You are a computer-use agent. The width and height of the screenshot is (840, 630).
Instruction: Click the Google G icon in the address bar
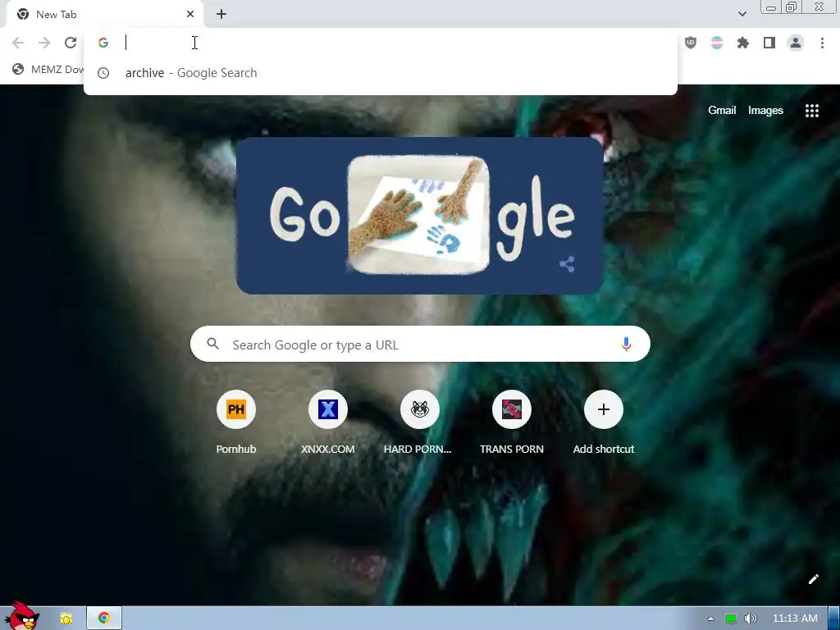coord(103,43)
